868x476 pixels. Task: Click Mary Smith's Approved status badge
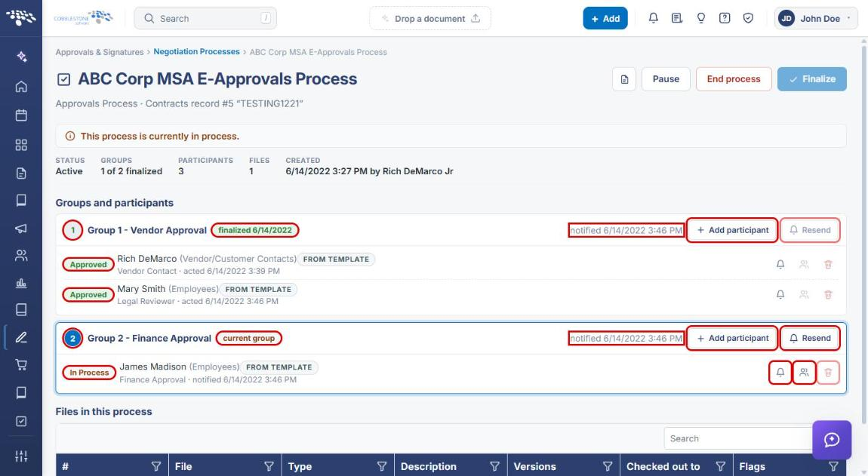[x=88, y=294]
